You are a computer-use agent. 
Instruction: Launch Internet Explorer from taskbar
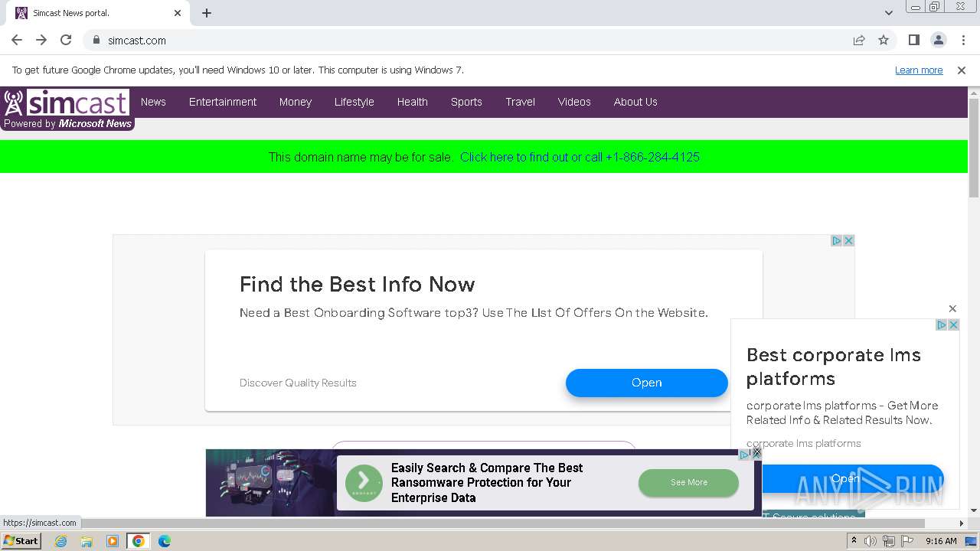tap(61, 541)
